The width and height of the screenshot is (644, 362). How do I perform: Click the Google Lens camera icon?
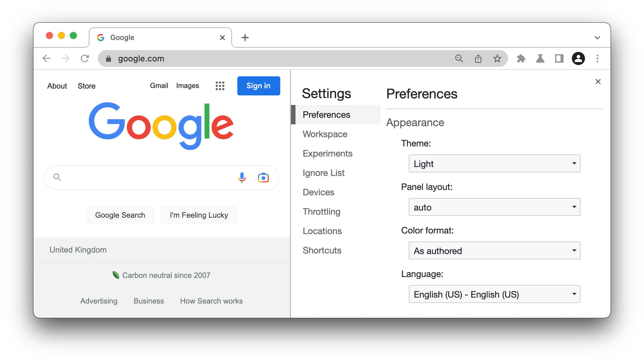coord(263,177)
